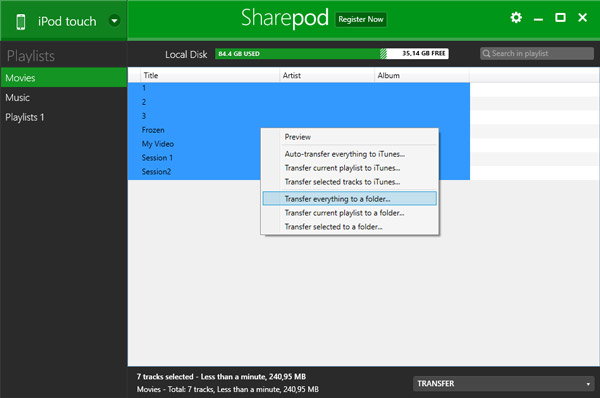Select the Session 1 track

(194, 158)
